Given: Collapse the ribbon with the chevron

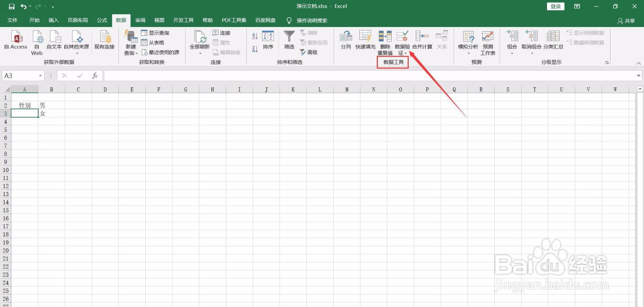Looking at the screenshot, I should 638,63.
